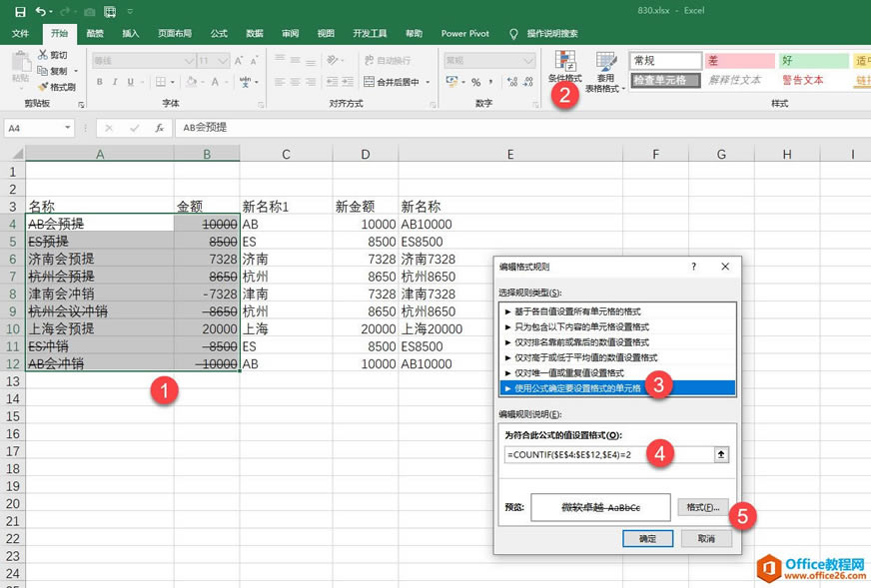Open Format as Table (套用表格格式) dropdown
This screenshot has width=871, height=588.
[x=605, y=71]
